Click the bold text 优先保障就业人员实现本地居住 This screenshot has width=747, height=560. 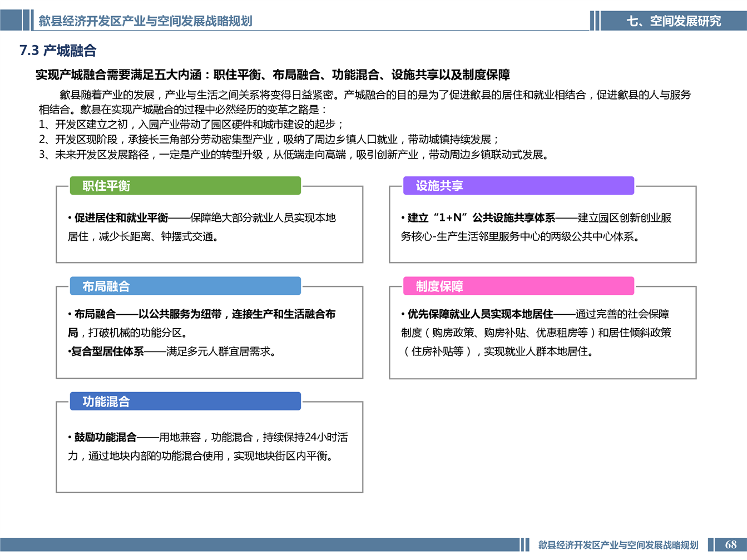pyautogui.click(x=480, y=314)
